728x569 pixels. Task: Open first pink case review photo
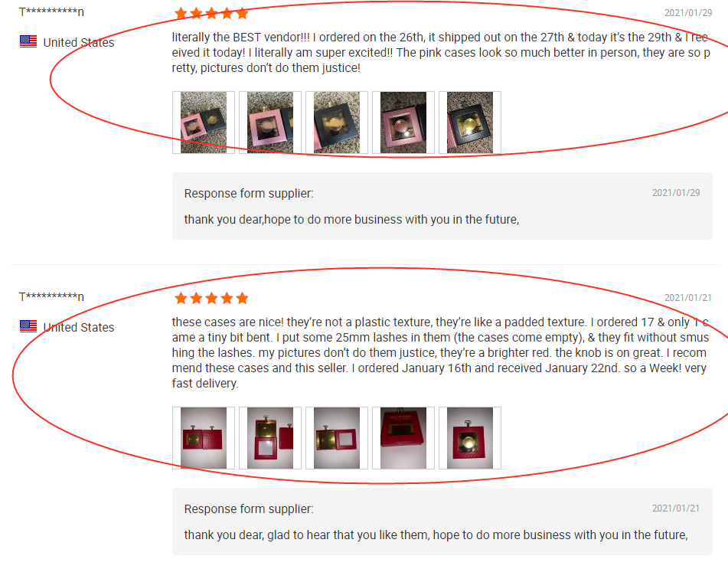tap(204, 123)
